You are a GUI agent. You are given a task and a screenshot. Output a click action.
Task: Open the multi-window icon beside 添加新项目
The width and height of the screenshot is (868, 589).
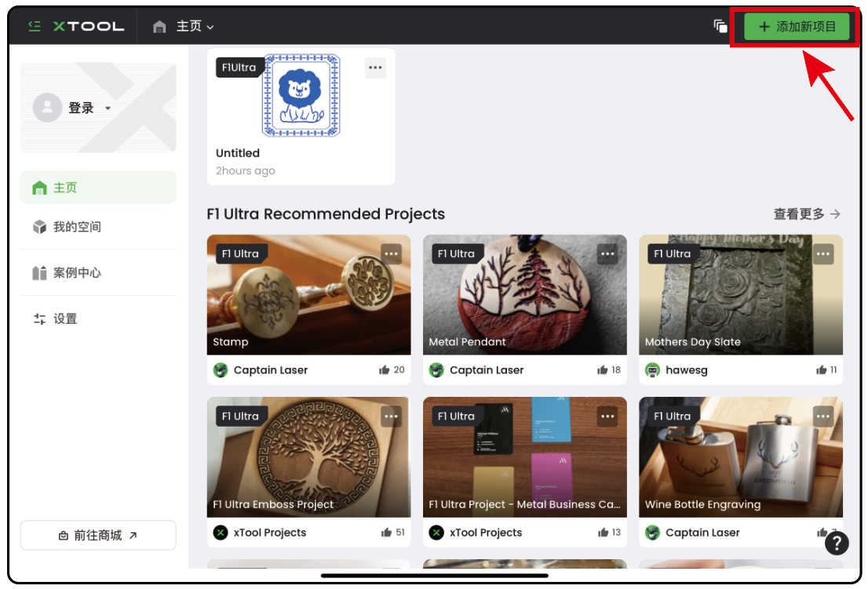720,26
